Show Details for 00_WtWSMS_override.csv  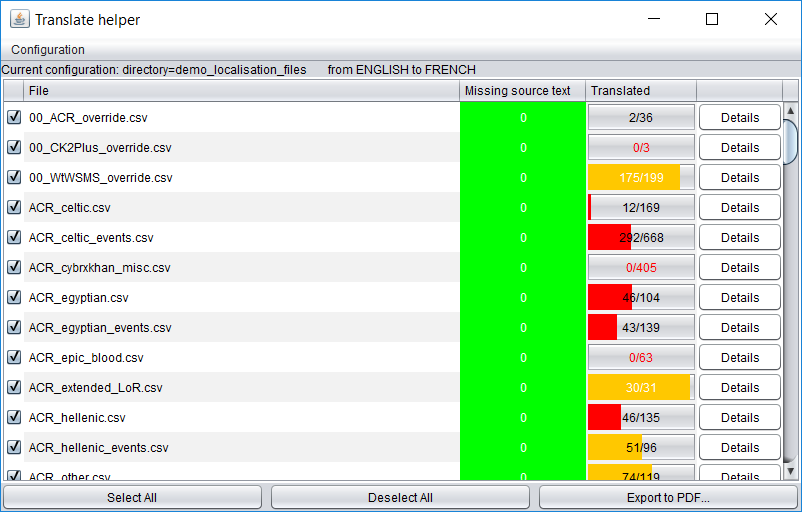pyautogui.click(x=740, y=177)
